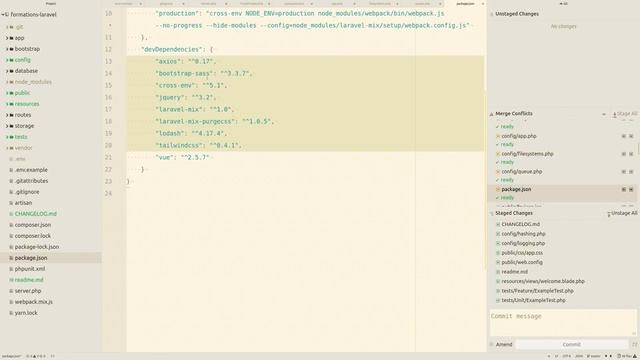Open composer.json from the tree
640x360 pixels.
[x=33, y=225]
